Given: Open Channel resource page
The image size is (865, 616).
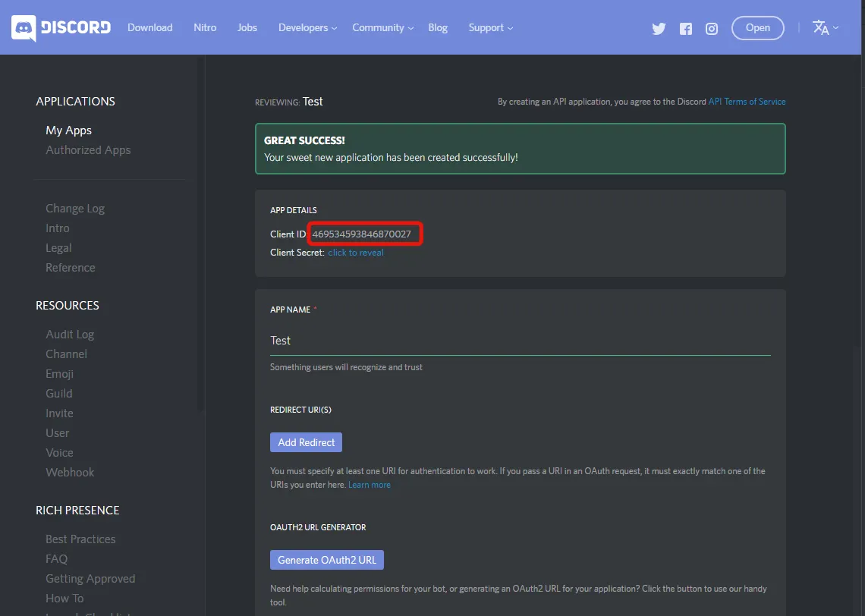Looking at the screenshot, I should pyautogui.click(x=66, y=354).
